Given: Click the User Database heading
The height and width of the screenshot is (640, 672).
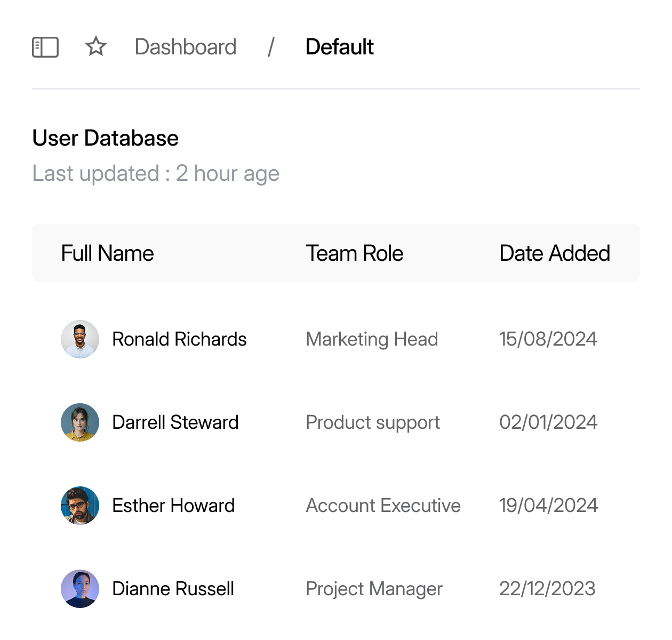Looking at the screenshot, I should [105, 138].
